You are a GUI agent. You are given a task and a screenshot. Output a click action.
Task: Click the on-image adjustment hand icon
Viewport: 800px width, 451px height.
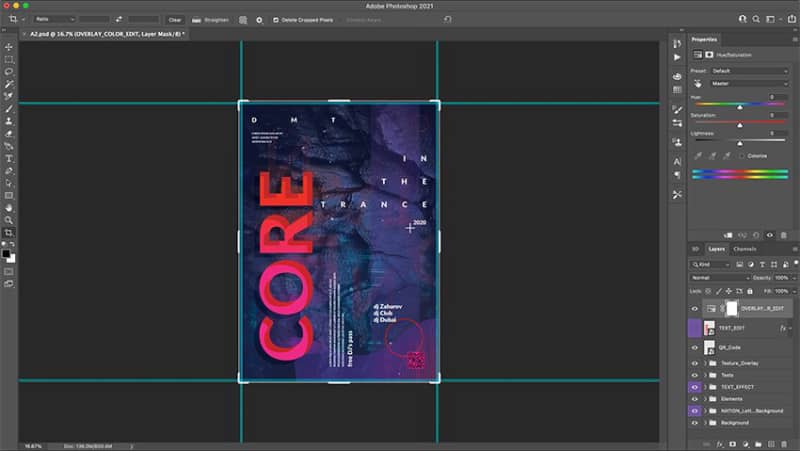click(x=697, y=84)
